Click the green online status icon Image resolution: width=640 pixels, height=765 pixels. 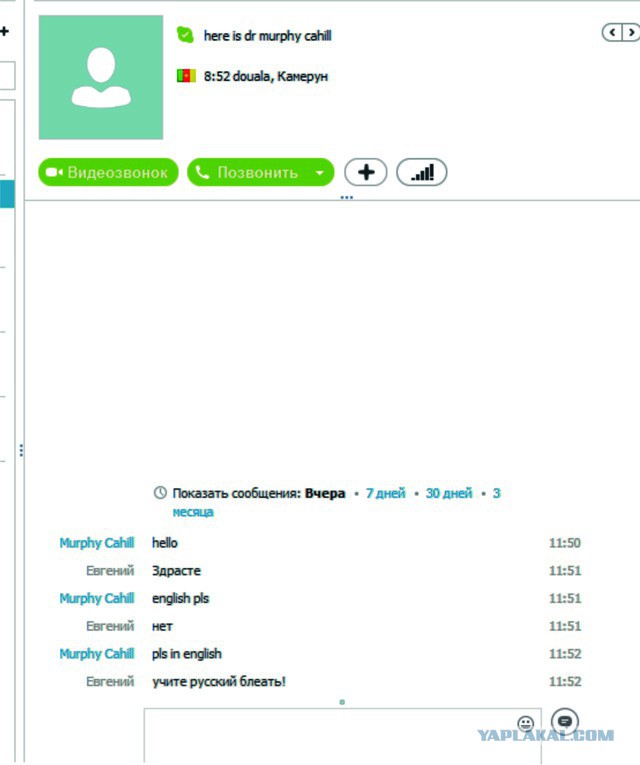click(x=185, y=35)
